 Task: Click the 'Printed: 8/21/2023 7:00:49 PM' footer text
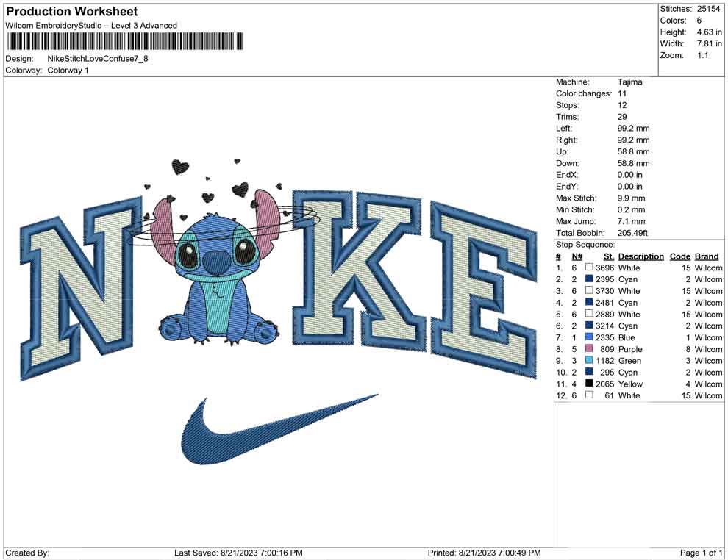484,553
